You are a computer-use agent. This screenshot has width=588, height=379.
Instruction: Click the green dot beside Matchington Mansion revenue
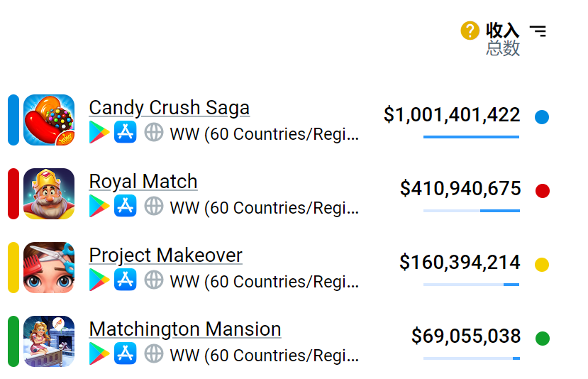542,339
